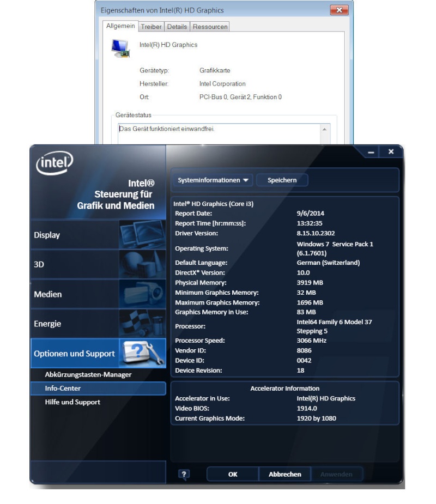Select Optionen und Support section

point(98,353)
